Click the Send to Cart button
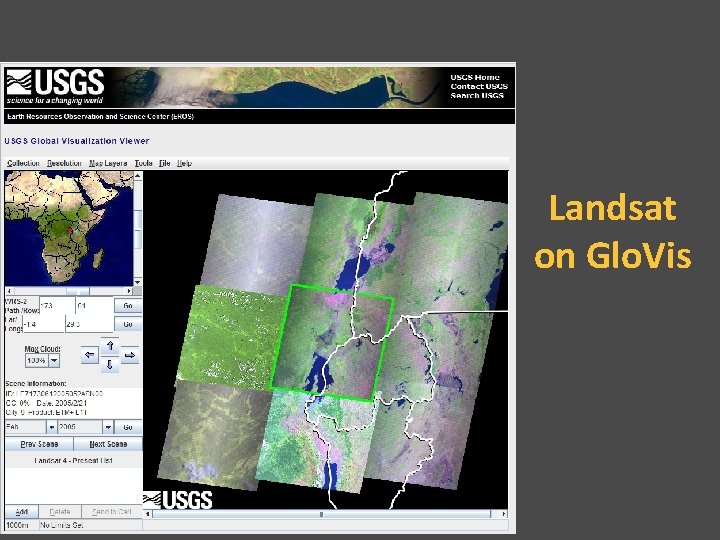 click(112, 512)
